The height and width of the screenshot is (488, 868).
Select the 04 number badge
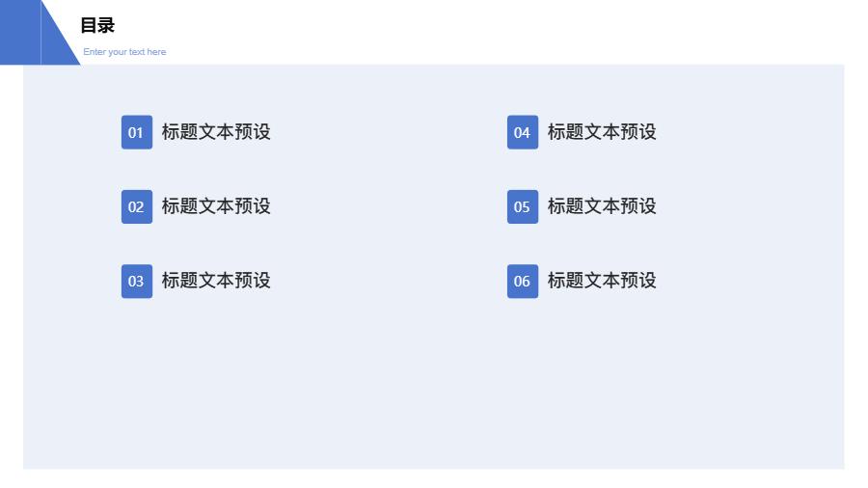tap(522, 132)
